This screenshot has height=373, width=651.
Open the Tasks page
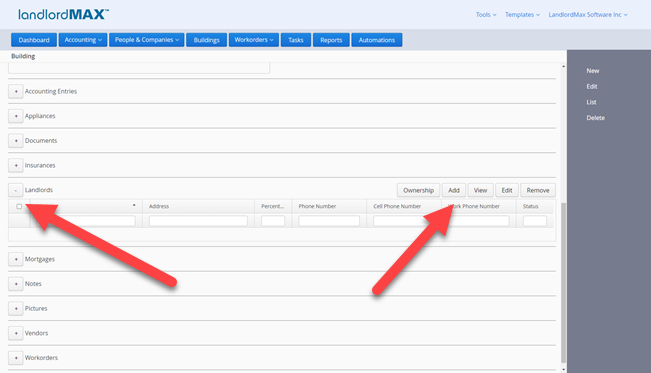point(296,40)
